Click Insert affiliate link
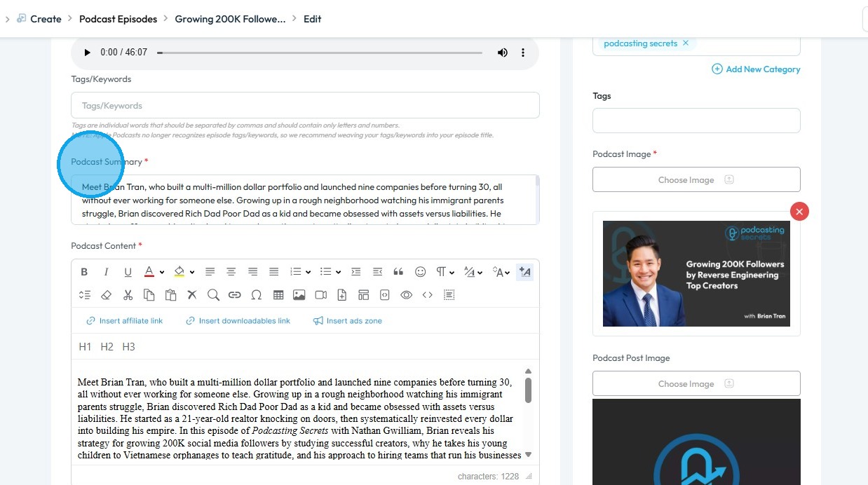868x485 pixels. (124, 321)
